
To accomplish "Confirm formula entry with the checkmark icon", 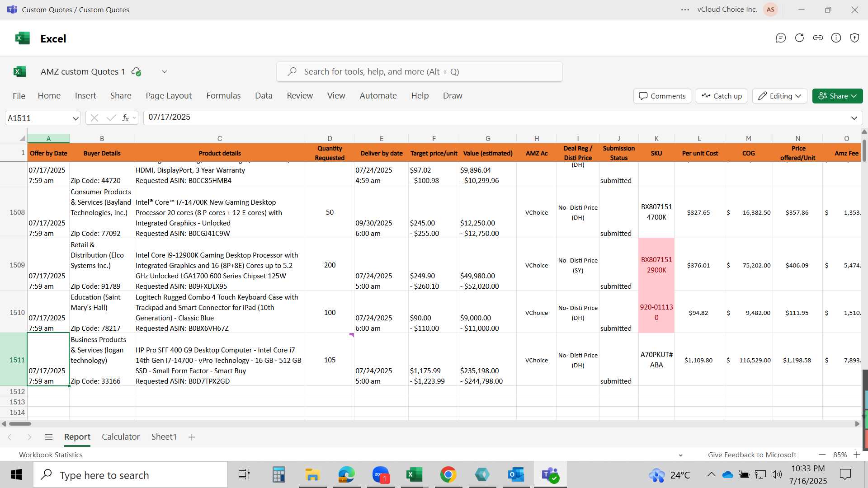I will click(111, 118).
